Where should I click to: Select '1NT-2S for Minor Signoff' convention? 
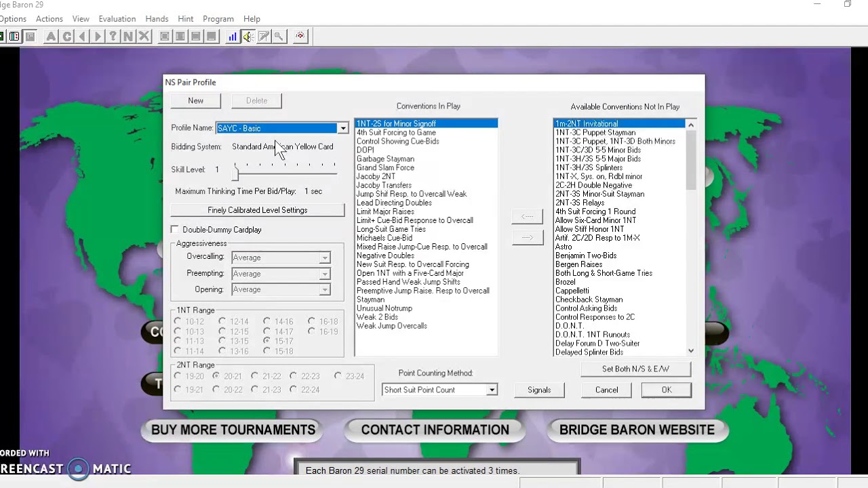pos(426,123)
